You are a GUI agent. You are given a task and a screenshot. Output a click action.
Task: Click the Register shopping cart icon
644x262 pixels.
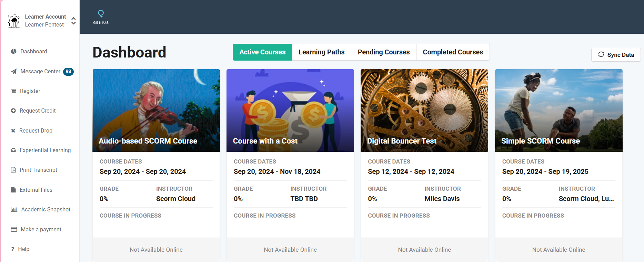click(13, 91)
